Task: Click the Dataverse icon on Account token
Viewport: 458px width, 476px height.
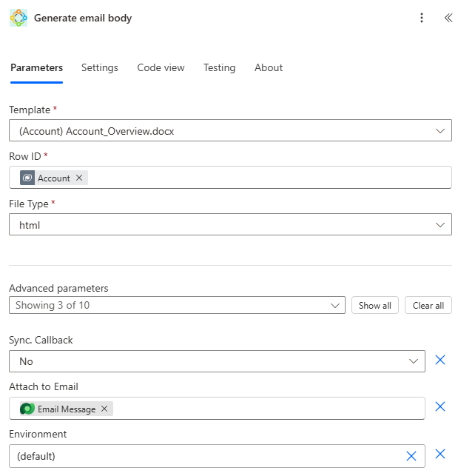Action: pyautogui.click(x=27, y=178)
